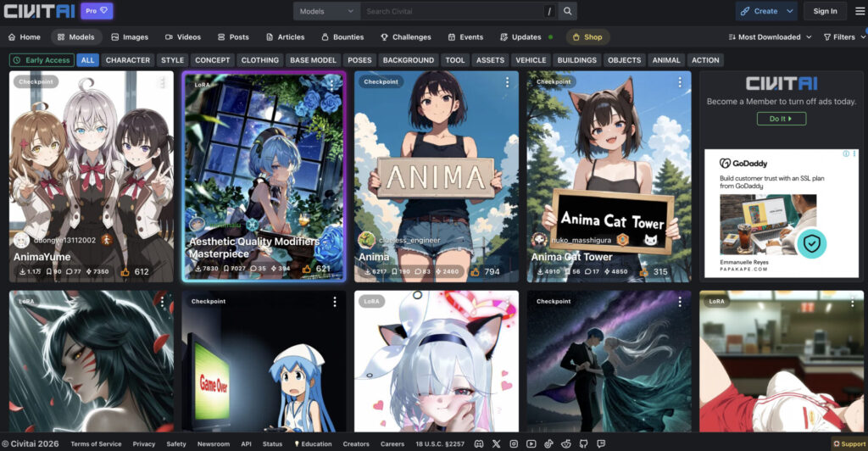Go to the Bounties tab
The height and width of the screenshot is (451, 868).
click(x=342, y=37)
